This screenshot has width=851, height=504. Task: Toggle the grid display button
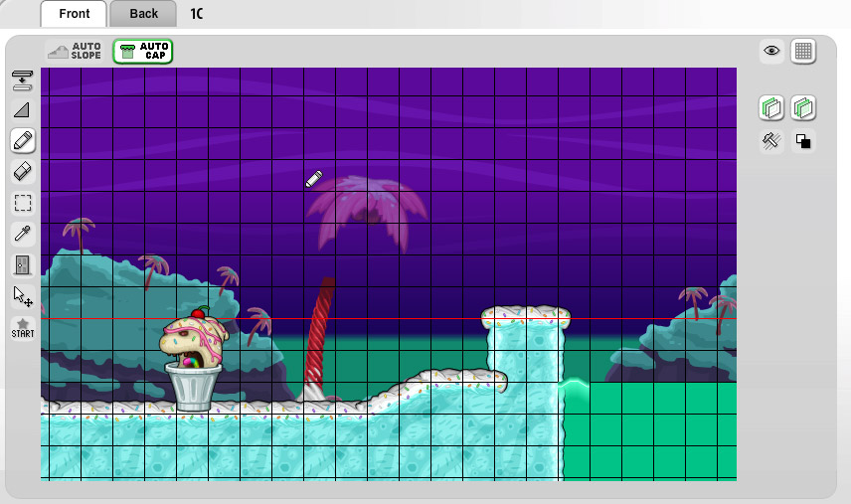pyautogui.click(x=803, y=51)
